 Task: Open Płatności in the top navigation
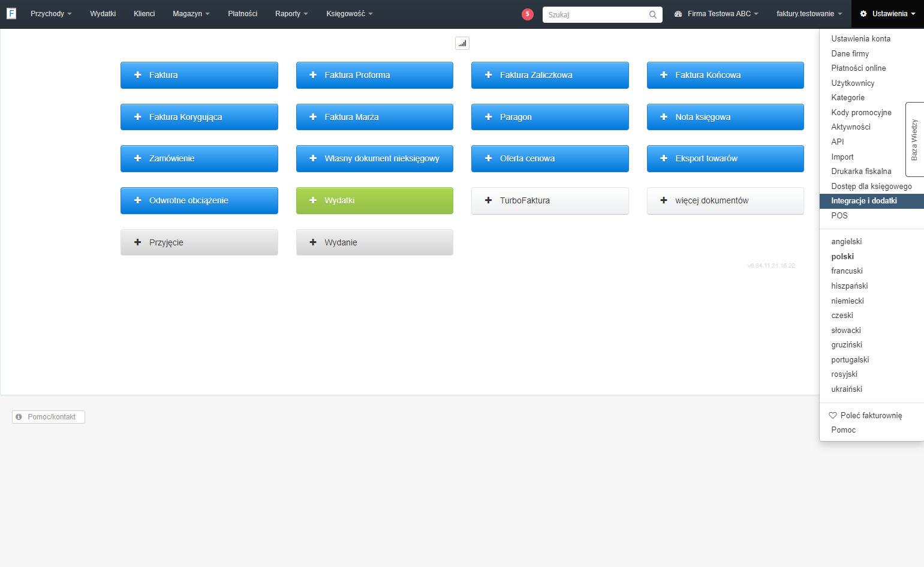243,14
